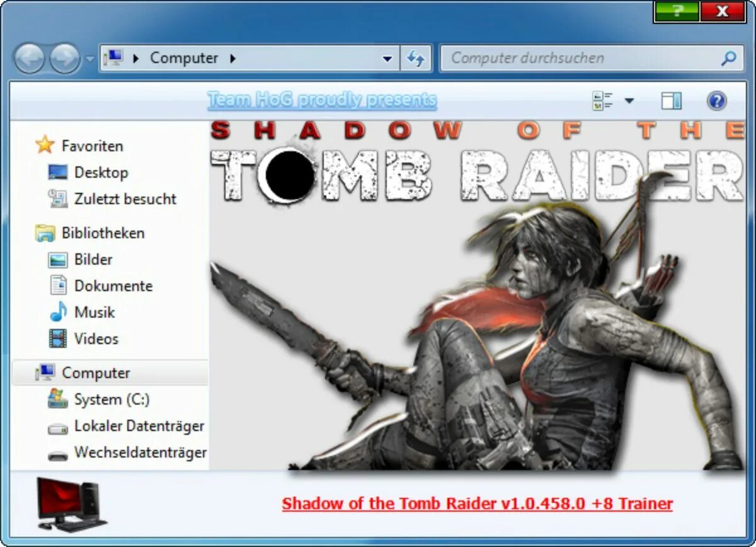Click the Bilder picture icon
Viewport: 756px width, 547px height.
[58, 260]
